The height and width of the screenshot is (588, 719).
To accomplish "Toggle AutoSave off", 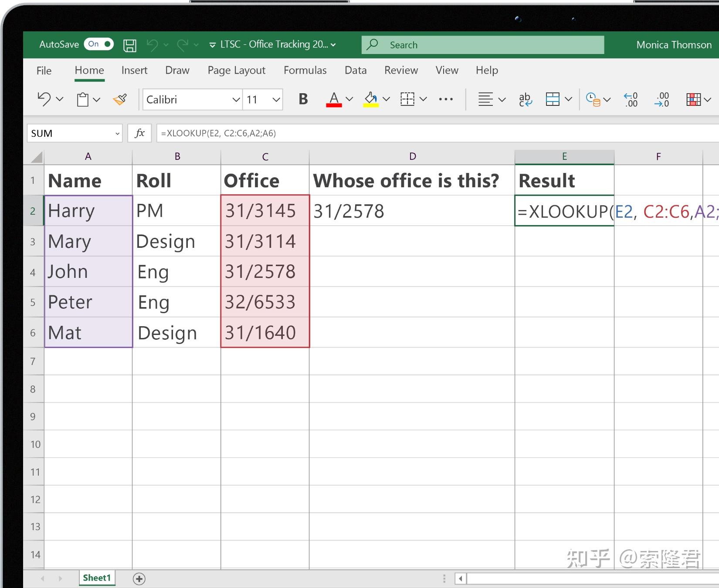I will tap(98, 44).
